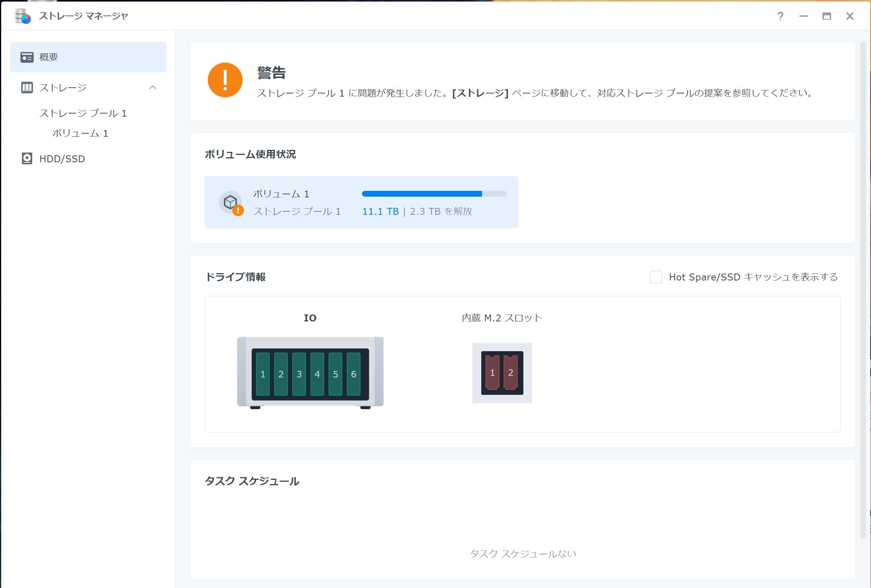Select ボリューム 1 in the sidebar tree
This screenshot has width=871, height=588.
click(80, 133)
